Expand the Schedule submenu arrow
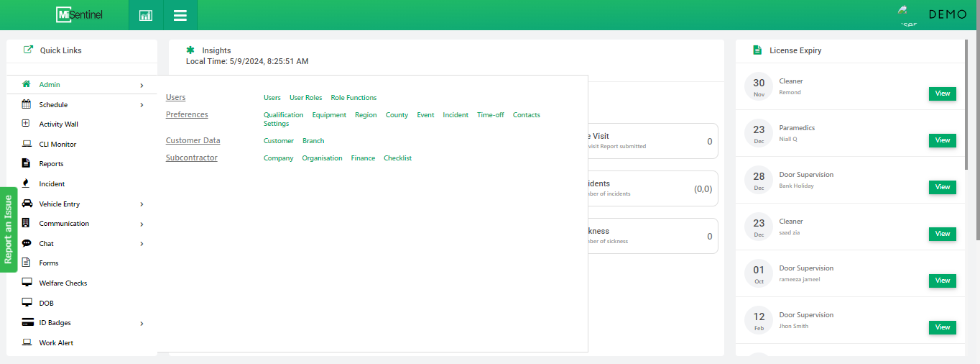 (142, 105)
